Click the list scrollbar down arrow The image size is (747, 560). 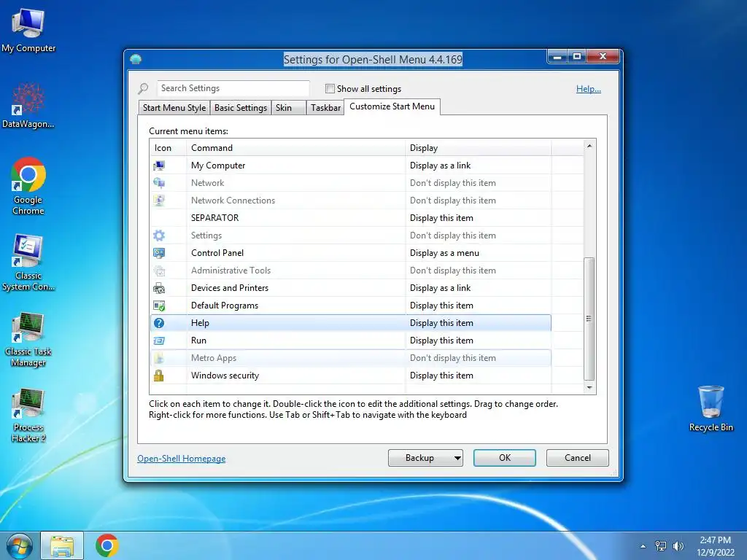589,388
